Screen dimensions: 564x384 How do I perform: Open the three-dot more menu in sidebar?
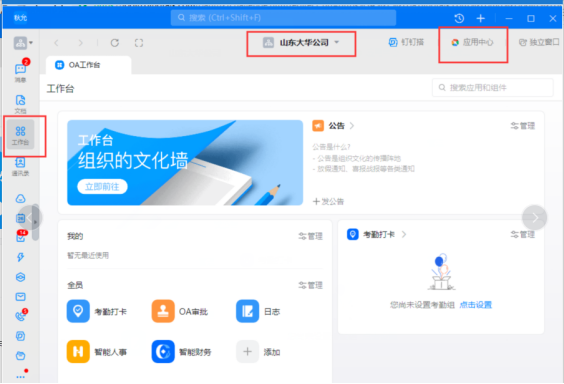click(x=21, y=376)
